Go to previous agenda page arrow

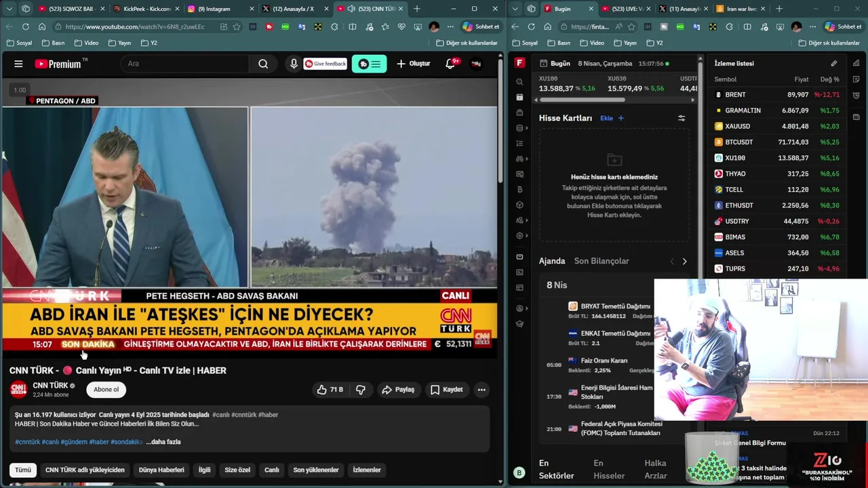pyautogui.click(x=672, y=261)
